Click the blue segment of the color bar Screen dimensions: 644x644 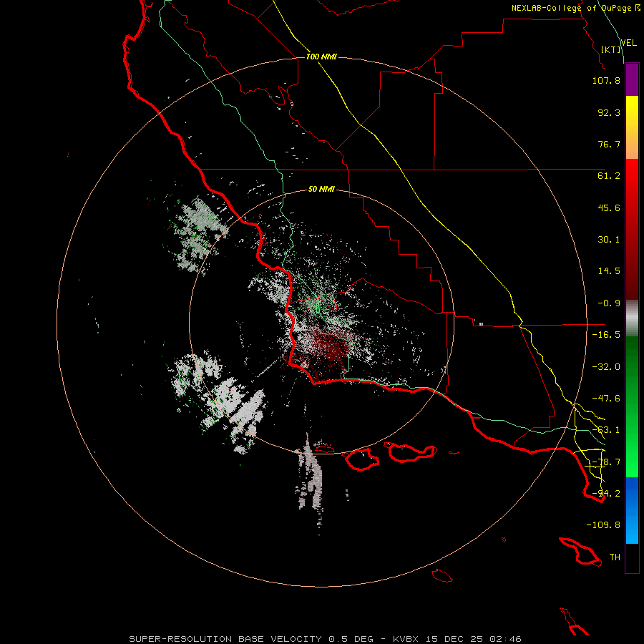pos(632,510)
